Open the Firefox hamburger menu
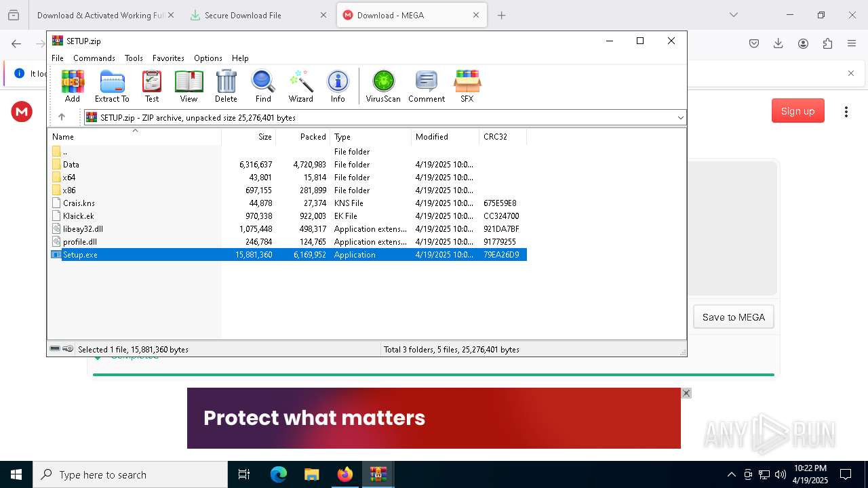Viewport: 868px width, 488px height. [x=852, y=43]
